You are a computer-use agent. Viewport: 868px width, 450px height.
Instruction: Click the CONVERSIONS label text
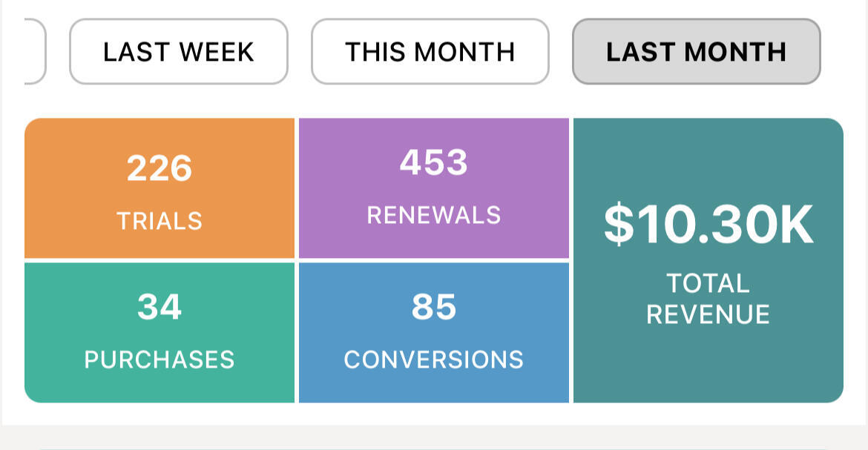[434, 360]
